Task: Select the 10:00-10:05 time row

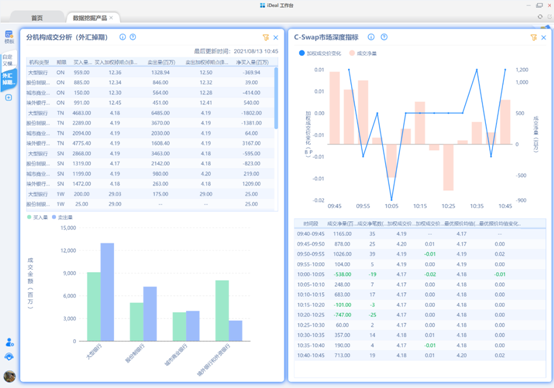Action: (420, 275)
